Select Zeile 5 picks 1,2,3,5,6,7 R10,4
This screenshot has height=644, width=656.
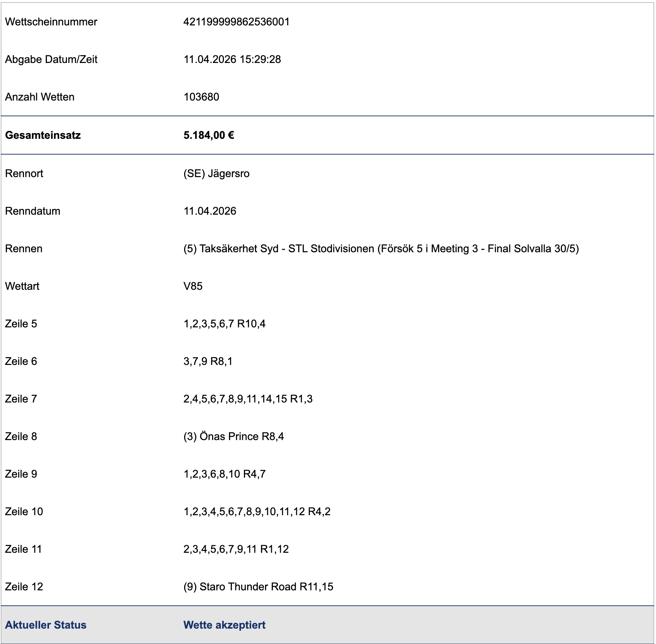tap(224, 324)
